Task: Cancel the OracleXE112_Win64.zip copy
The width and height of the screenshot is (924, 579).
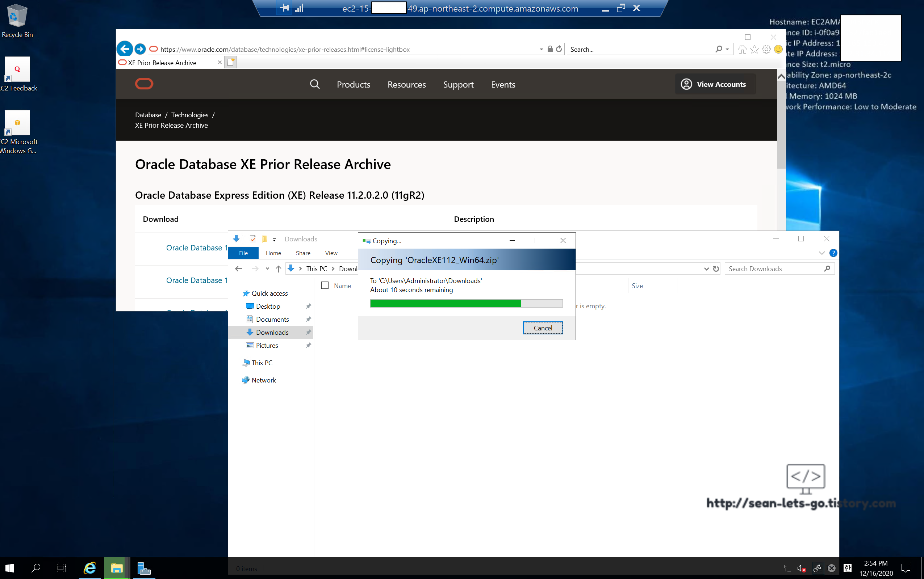Action: pos(543,328)
